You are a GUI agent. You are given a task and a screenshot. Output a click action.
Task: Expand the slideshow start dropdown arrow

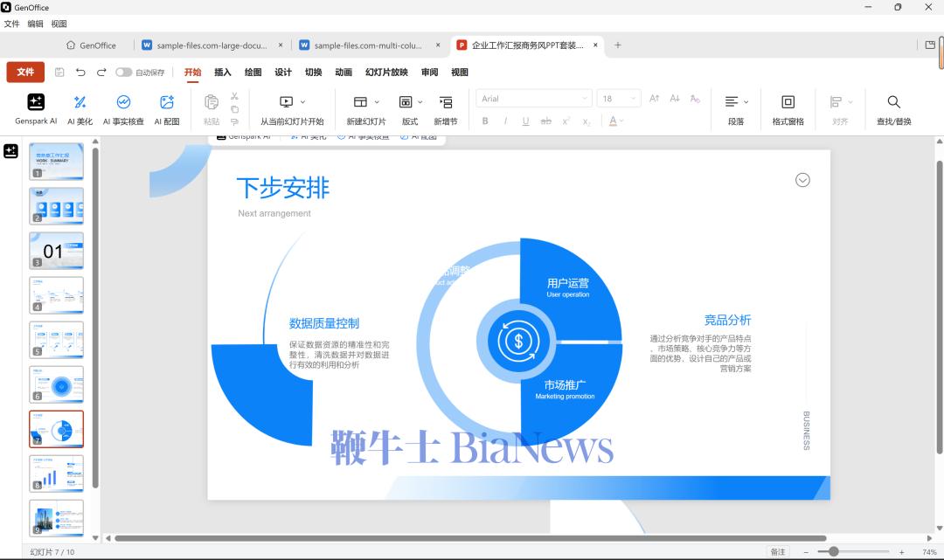pos(302,101)
